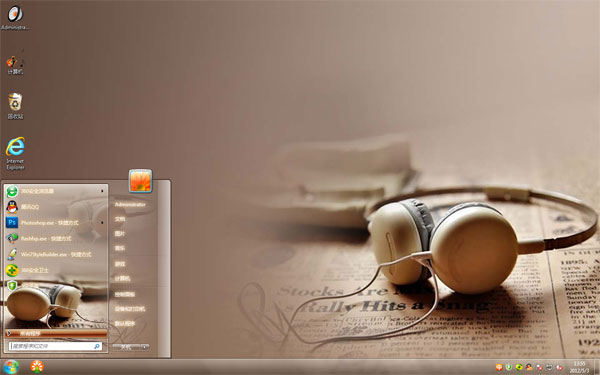Expand 所有程序 all programs list
The height and width of the screenshot is (375, 600).
56,333
